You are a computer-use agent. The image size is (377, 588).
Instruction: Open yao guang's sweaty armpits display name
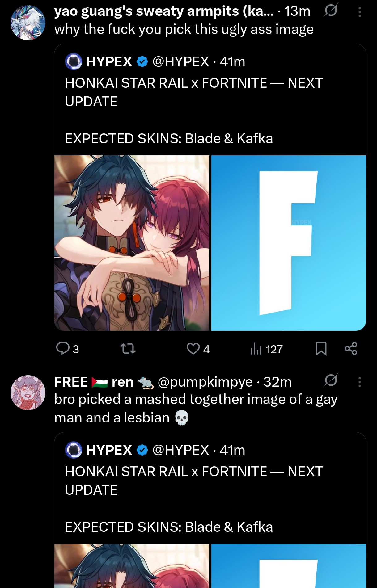[x=164, y=11]
